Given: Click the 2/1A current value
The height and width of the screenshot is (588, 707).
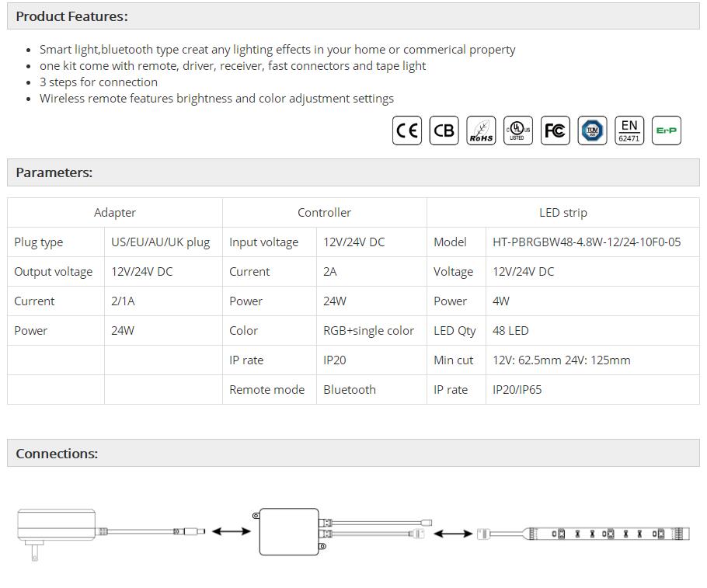Looking at the screenshot, I should pyautogui.click(x=123, y=301).
